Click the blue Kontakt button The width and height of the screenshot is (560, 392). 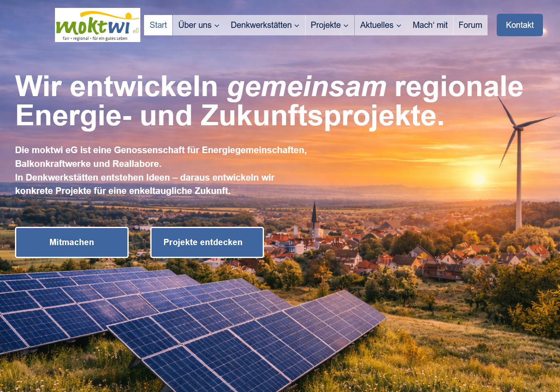coord(520,25)
